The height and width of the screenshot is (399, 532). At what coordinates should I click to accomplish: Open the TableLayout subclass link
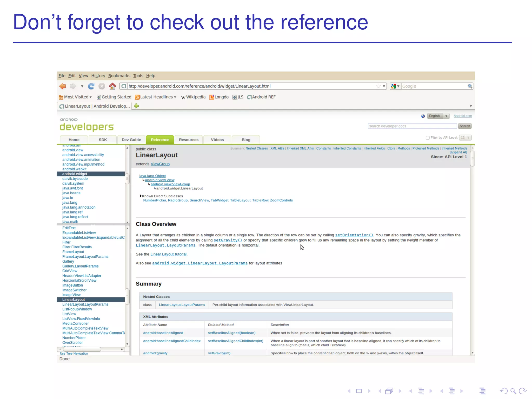240,200
